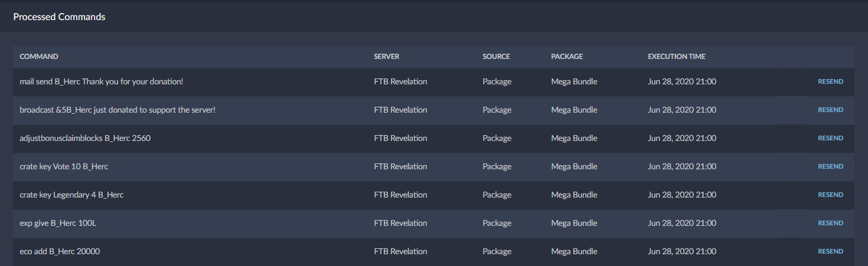
Task: Click FTB Revelation in the exp give row
Action: [x=400, y=223]
